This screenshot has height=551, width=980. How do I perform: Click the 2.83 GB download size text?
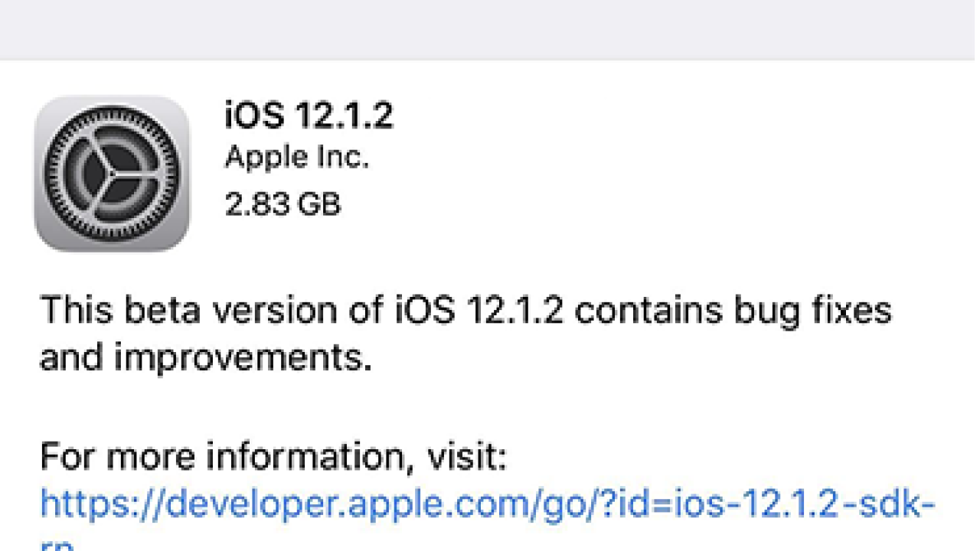coord(283,204)
